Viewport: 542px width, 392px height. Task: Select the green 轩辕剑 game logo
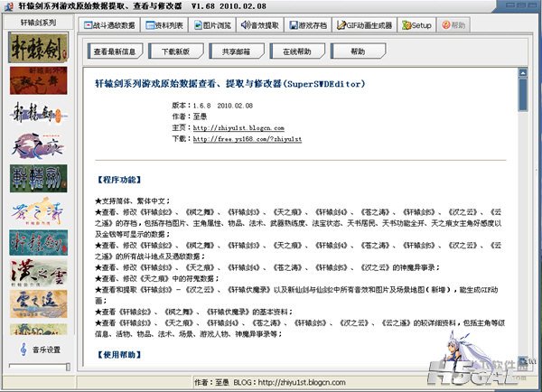coord(38,178)
